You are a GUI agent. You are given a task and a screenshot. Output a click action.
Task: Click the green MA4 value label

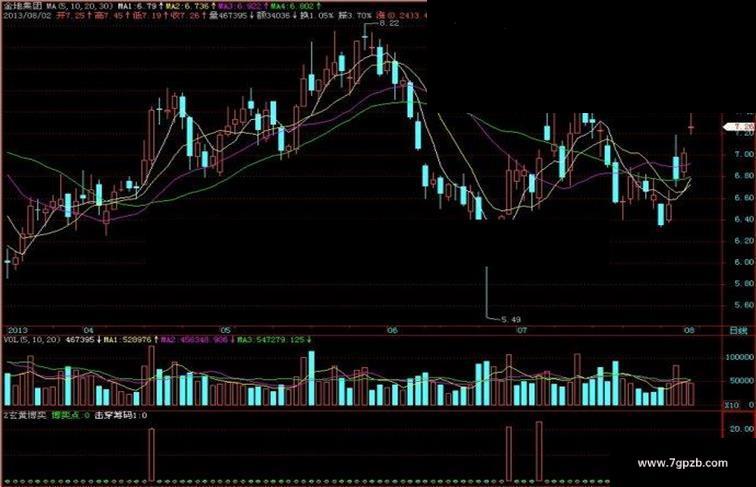[x=293, y=6]
